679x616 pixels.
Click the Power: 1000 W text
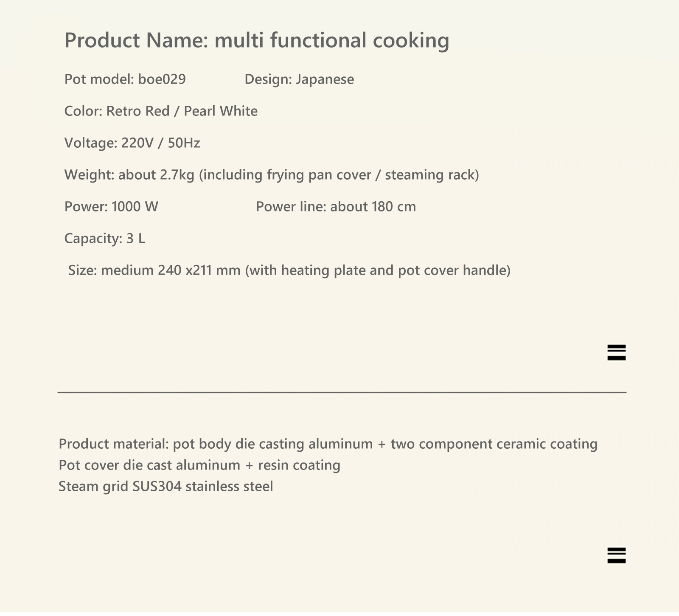[x=111, y=207]
